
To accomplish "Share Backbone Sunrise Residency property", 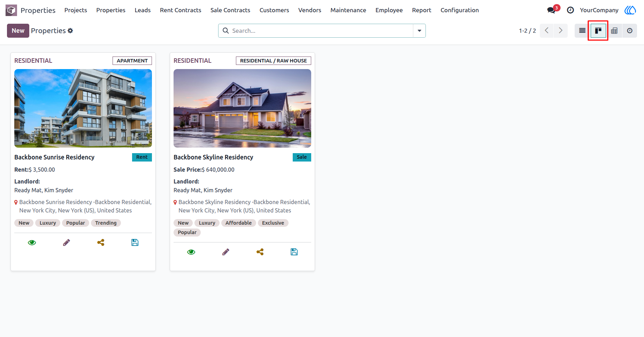I will (x=101, y=242).
